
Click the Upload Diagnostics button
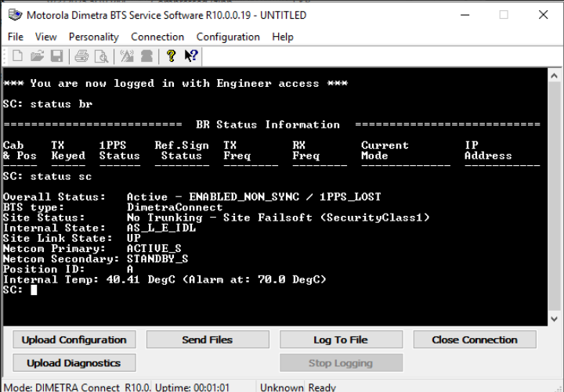coord(74,363)
